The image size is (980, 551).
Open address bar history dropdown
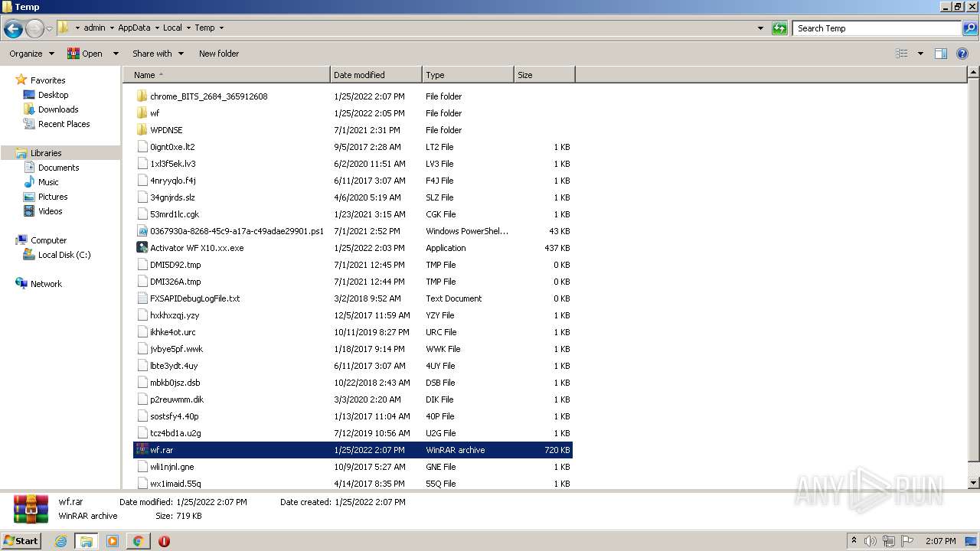click(x=760, y=28)
